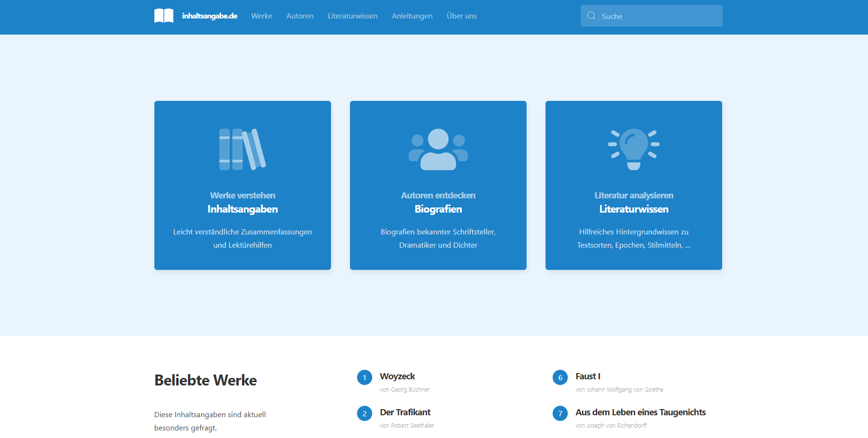Click the numbered badge 2 beside Der Trafikant

364,414
